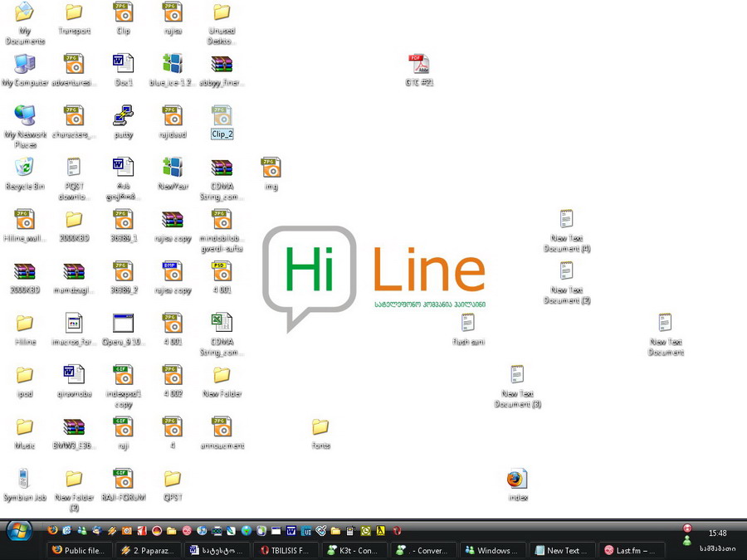Open the Unused Desktop folder
Screen dimensions: 747x560
222,12
